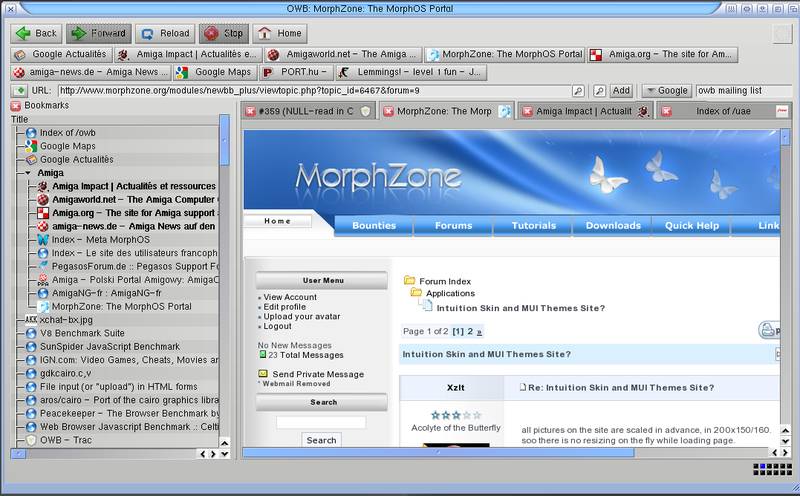The width and height of the screenshot is (800, 496).
Task: Add current page with Add button
Action: point(621,91)
